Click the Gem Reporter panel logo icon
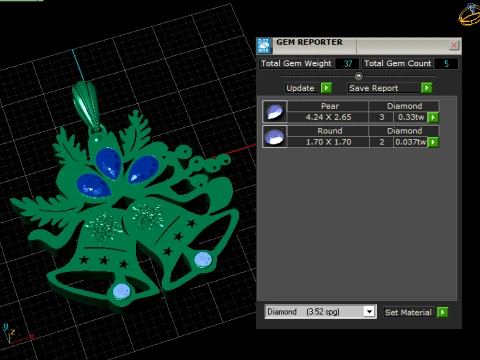The width and height of the screenshot is (480, 360). pos(264,46)
